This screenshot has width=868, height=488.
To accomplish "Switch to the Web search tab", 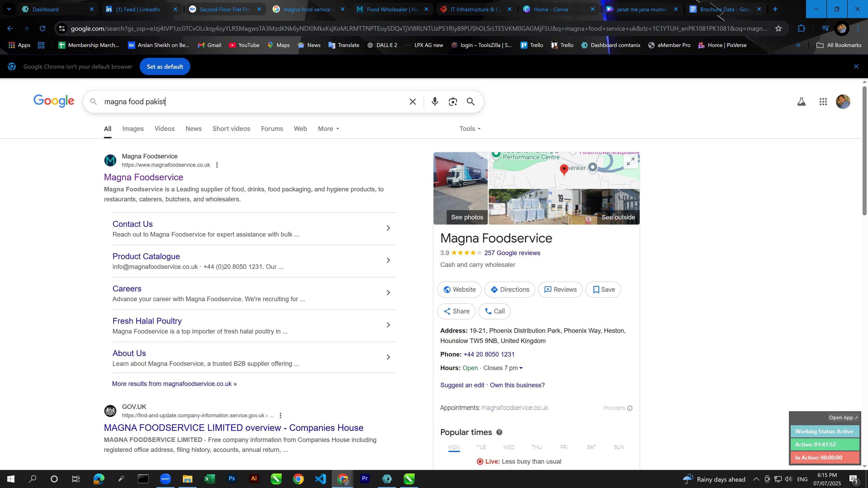I will 300,129.
